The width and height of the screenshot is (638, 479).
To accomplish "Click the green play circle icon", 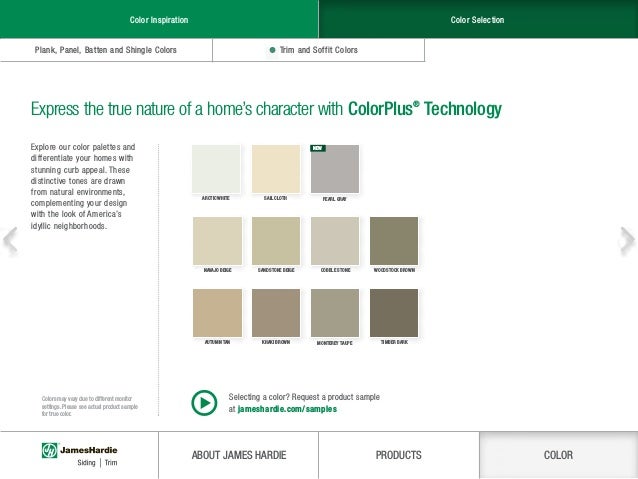I will (204, 403).
